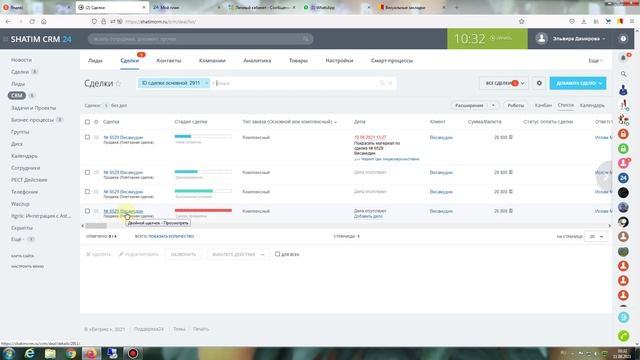Open the Роботы button
Viewport: 640px width, 360px height.
(516, 106)
